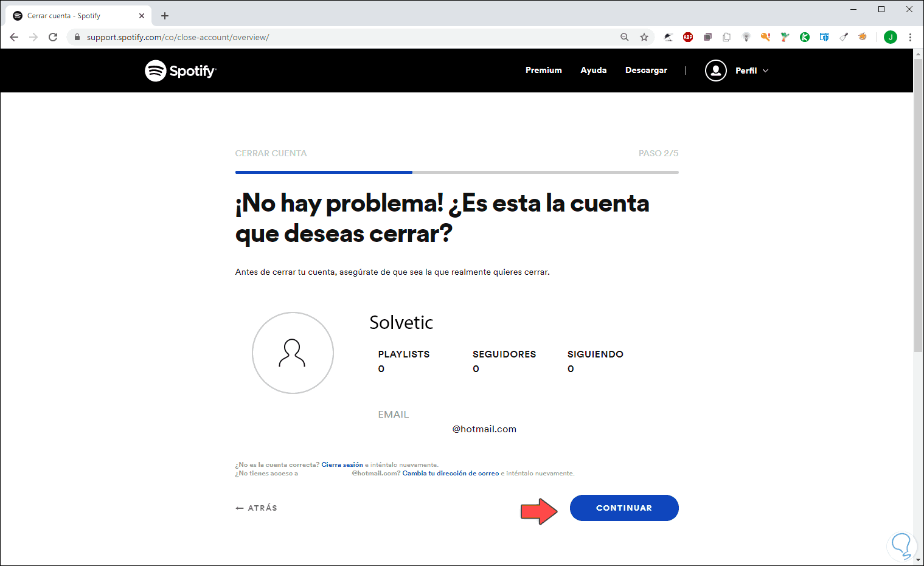The height and width of the screenshot is (566, 924).
Task: Click the browser forward arrow
Action: click(x=33, y=37)
